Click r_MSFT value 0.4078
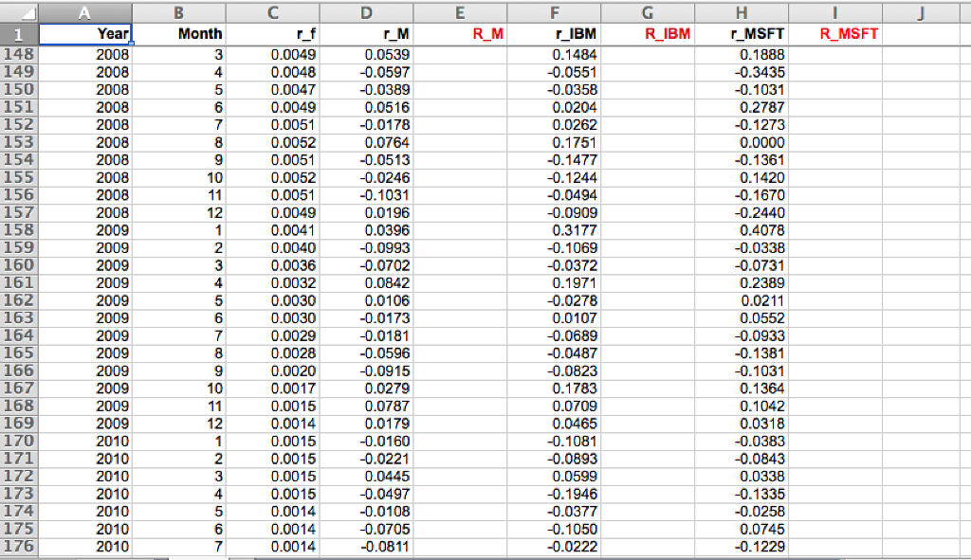The image size is (971, 560). point(742,230)
